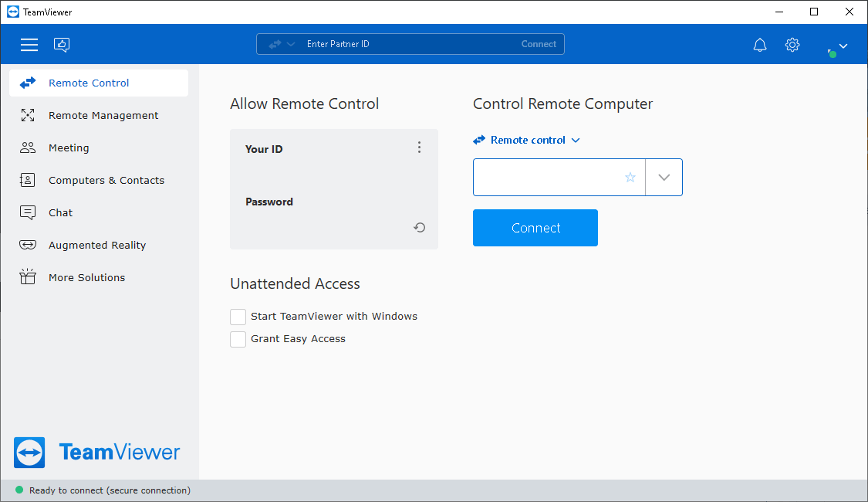Click the Ready to connect status text

point(110,490)
